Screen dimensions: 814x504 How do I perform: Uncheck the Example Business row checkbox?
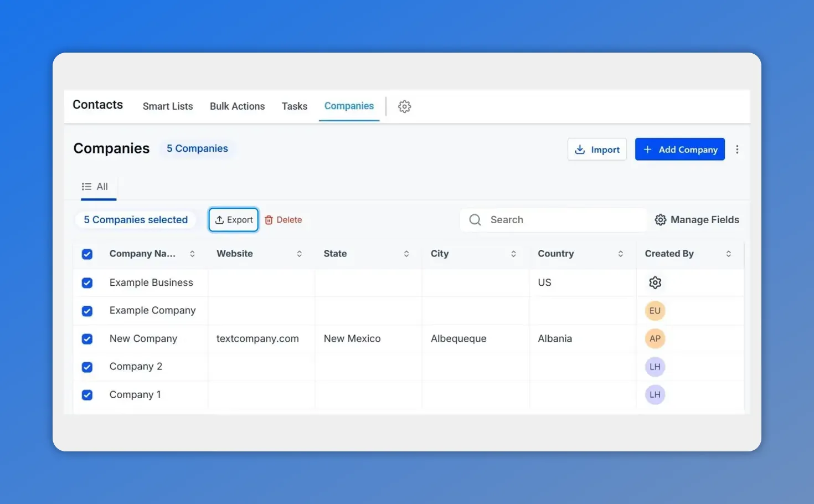coord(87,282)
